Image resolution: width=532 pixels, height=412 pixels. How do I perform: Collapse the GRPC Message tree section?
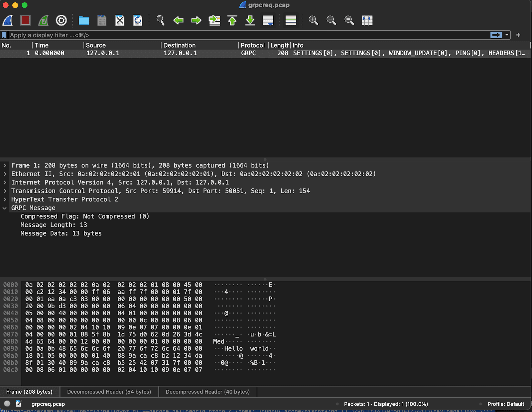(x=5, y=208)
